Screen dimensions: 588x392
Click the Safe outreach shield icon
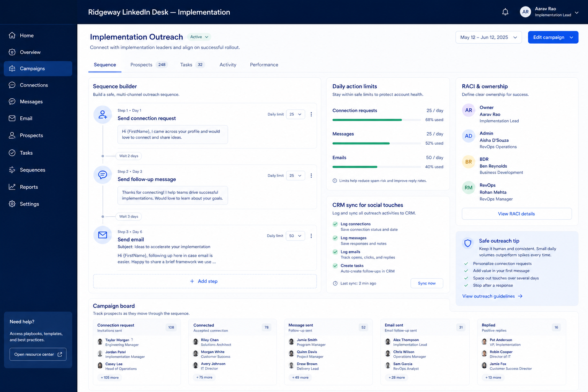[x=468, y=243]
